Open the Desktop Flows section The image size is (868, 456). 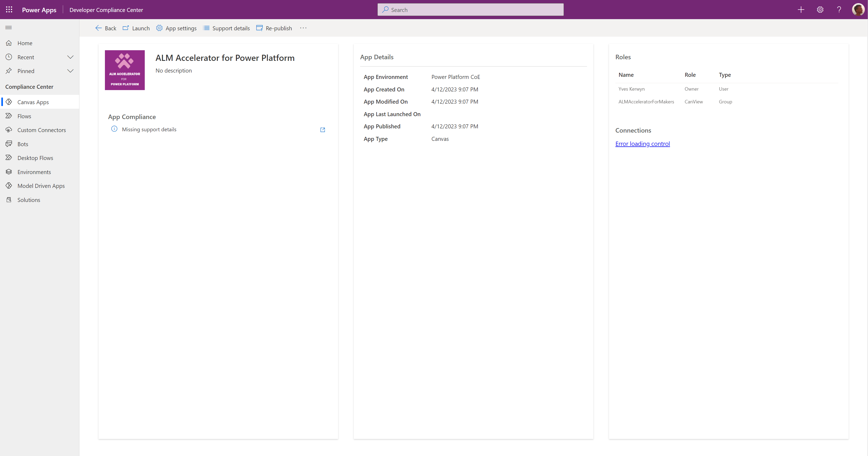tap(35, 157)
